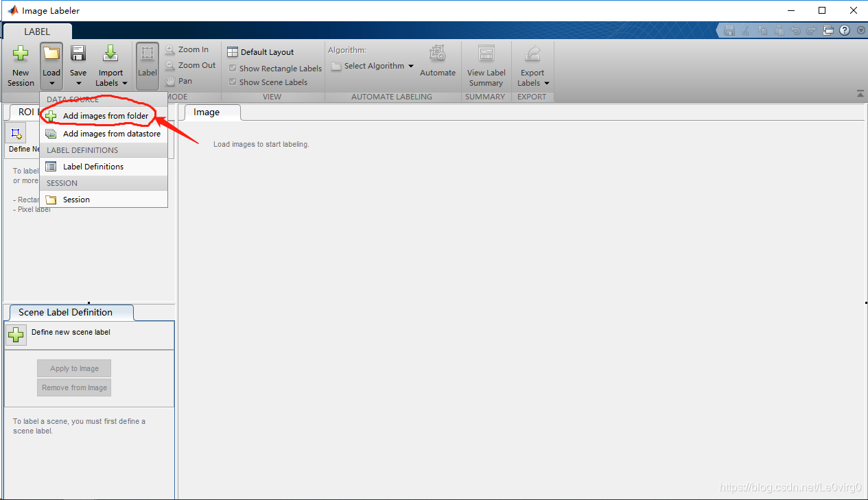This screenshot has width=868, height=500.
Task: Open the Export Labels dropdown arrow
Action: [547, 84]
